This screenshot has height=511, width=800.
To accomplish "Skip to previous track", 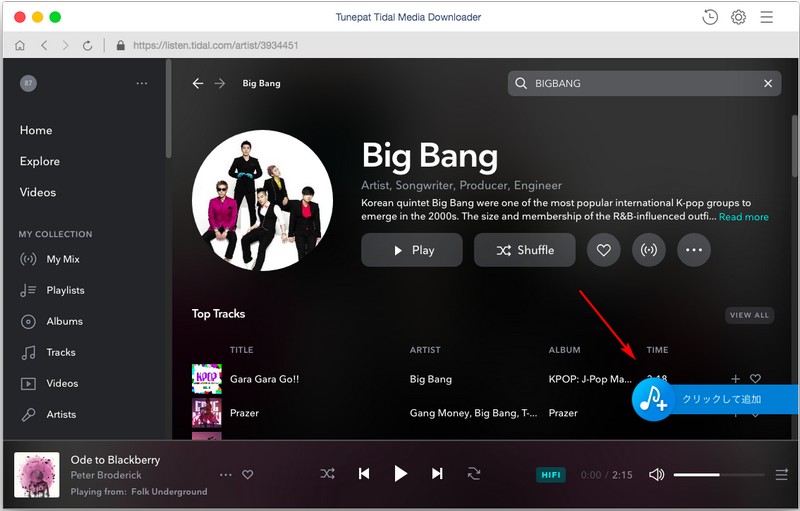I will coord(364,474).
